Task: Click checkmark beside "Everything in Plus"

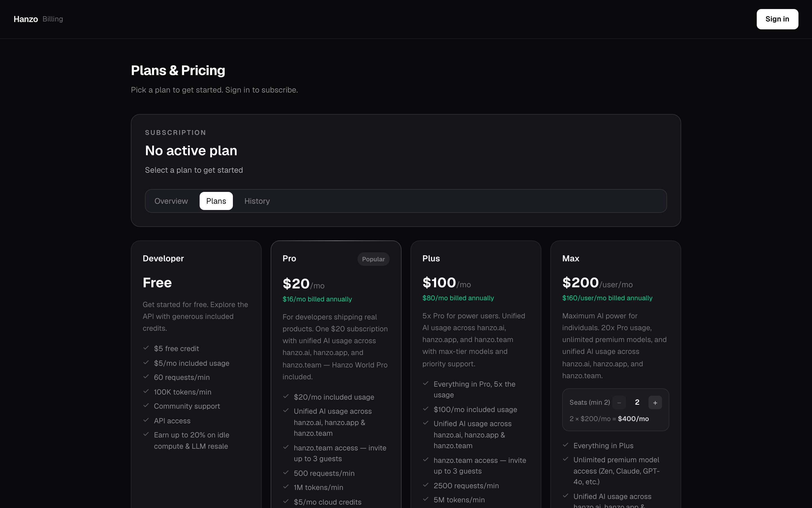Action: coord(566,445)
